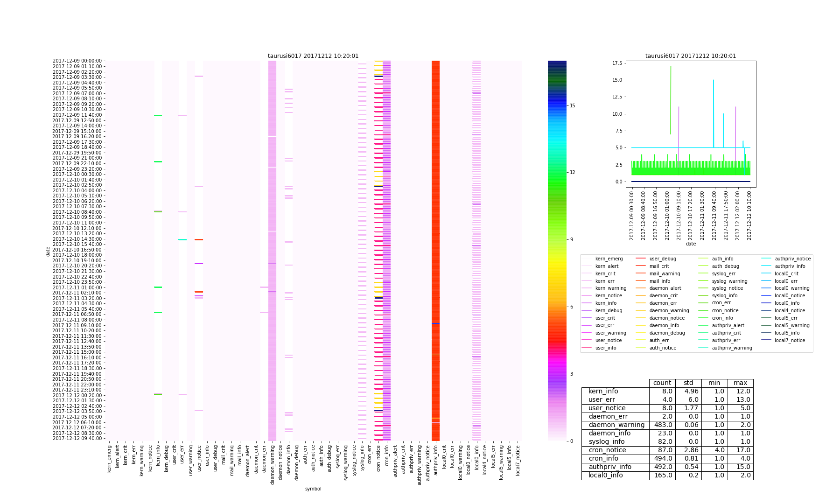Select the auth_info legend entry
Image resolution: width=840 pixels, height=504 pixels.
click(722, 259)
